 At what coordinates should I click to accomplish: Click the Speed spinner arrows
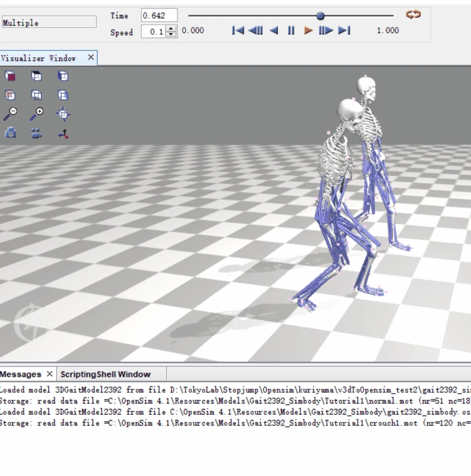click(171, 32)
